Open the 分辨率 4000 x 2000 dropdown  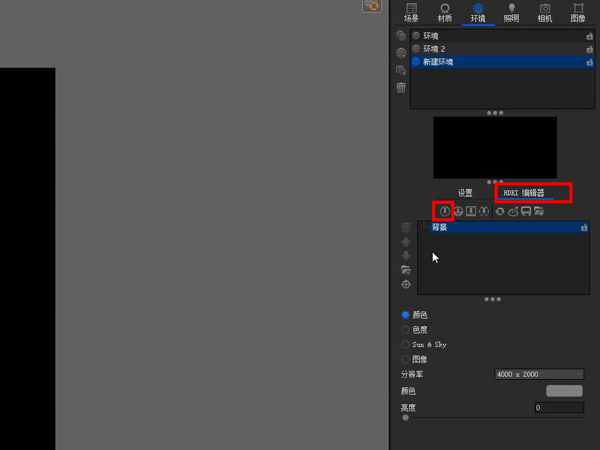pyautogui.click(x=538, y=374)
